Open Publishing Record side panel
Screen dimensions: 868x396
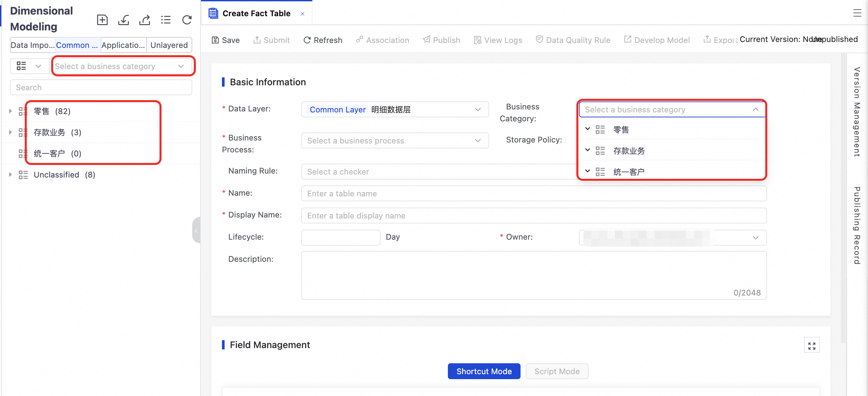(856, 225)
